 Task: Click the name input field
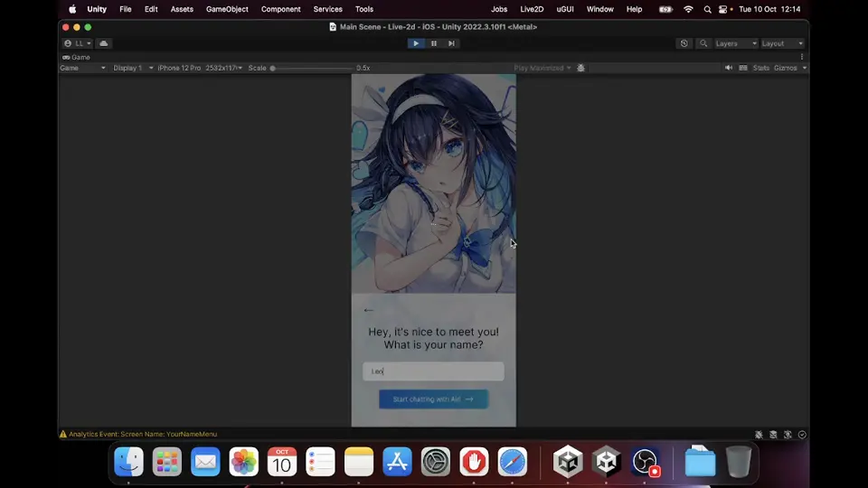433,371
